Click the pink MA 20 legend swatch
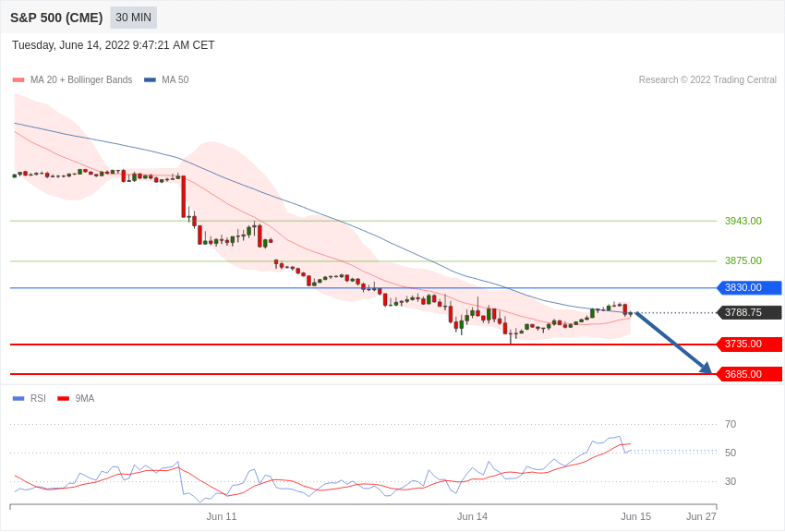 [18, 80]
